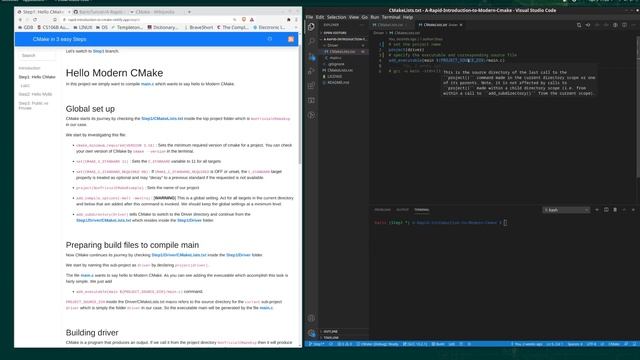Open the Manage gear in VS Code activity bar
The height and width of the screenshot is (360, 640).
click(x=311, y=333)
